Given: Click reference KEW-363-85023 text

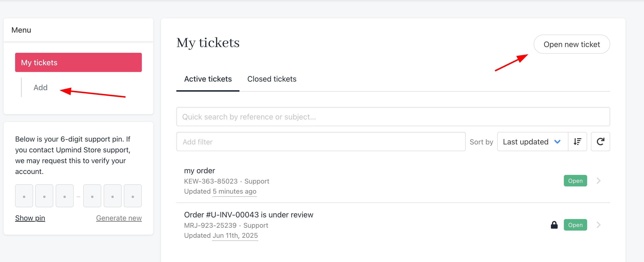Looking at the screenshot, I should click(210, 181).
